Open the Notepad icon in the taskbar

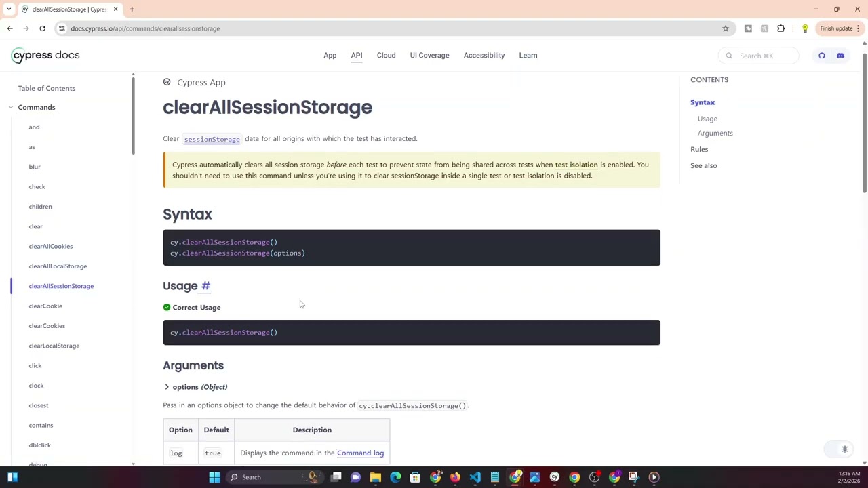point(495,477)
